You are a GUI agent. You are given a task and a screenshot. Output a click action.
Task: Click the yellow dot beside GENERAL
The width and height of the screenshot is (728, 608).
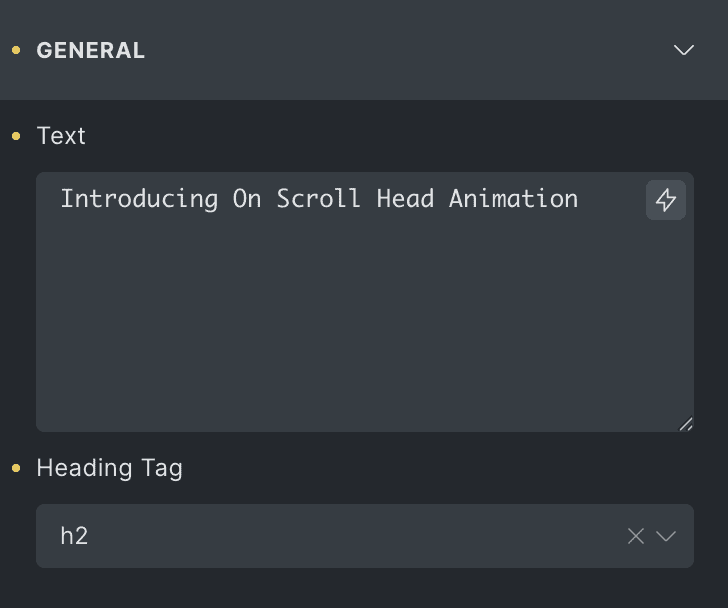(x=16, y=50)
